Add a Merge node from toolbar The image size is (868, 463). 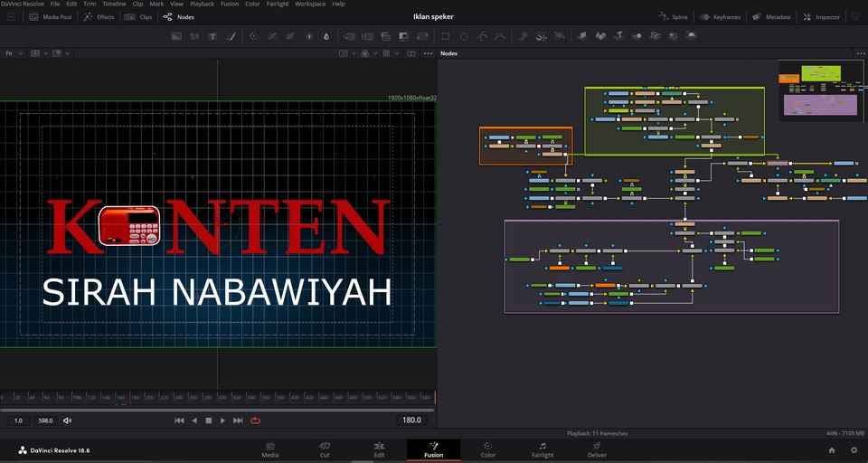(x=349, y=36)
